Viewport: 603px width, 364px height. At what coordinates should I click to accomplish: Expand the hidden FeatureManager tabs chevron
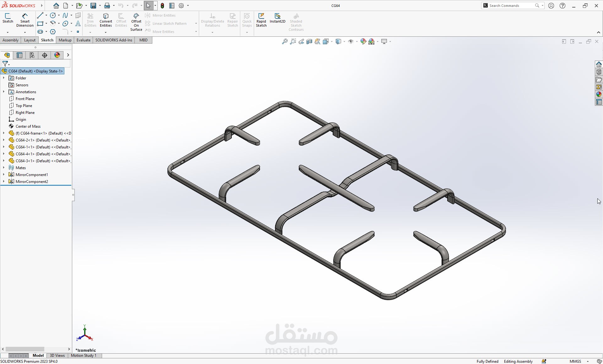coord(68,55)
